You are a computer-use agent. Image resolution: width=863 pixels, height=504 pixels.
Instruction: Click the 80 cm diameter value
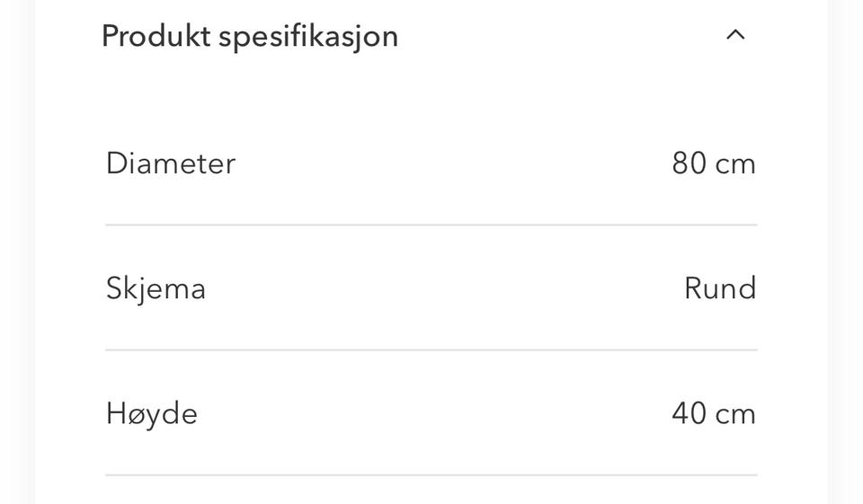(713, 164)
